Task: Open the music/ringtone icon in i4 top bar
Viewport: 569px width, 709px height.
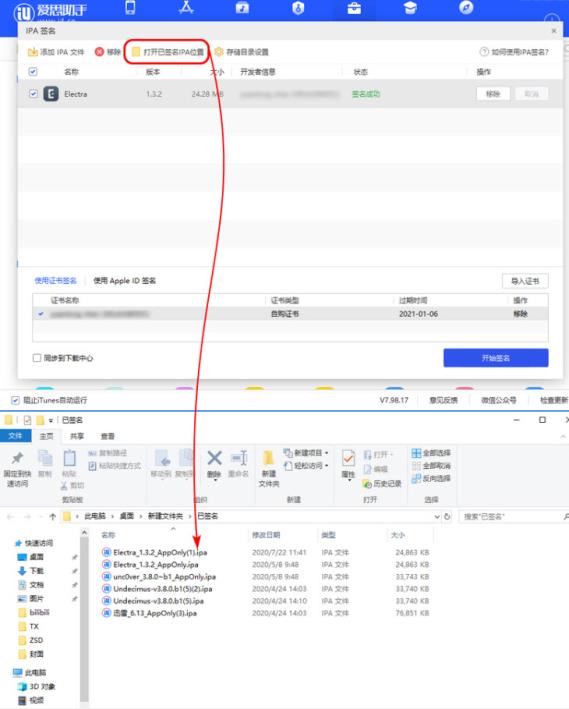Action: 242,8
